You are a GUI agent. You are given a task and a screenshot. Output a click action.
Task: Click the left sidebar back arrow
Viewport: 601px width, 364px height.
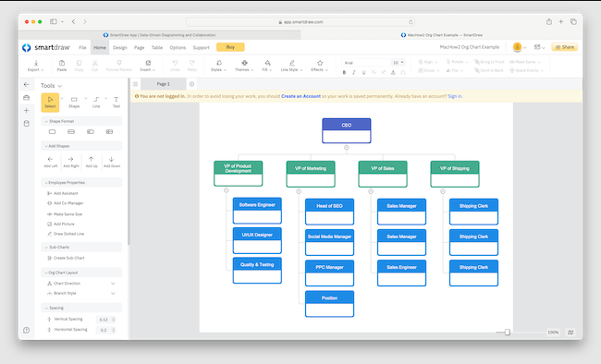27,84
